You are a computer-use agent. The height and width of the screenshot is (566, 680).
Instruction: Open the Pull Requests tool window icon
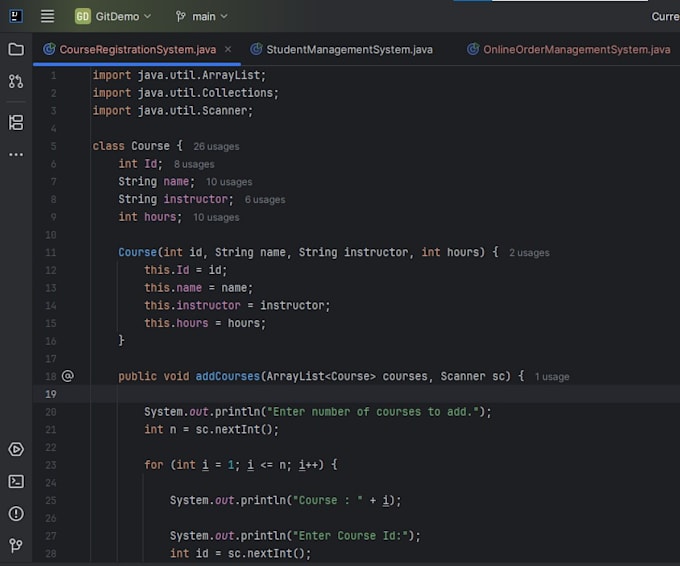pyautogui.click(x=16, y=81)
